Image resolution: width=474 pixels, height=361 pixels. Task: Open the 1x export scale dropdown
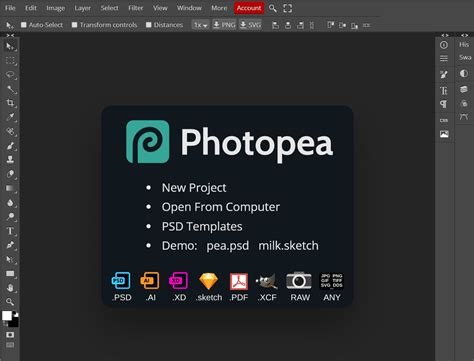click(x=200, y=25)
